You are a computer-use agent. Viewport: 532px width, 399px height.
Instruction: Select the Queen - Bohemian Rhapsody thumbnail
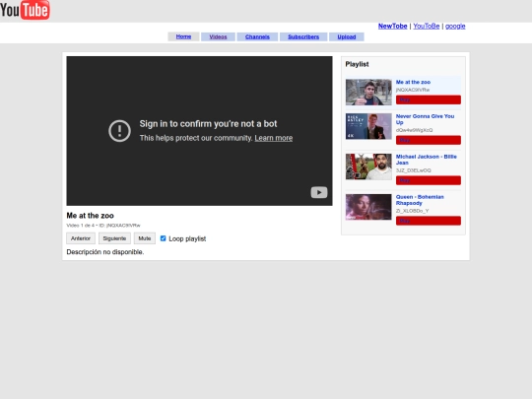coord(368,207)
